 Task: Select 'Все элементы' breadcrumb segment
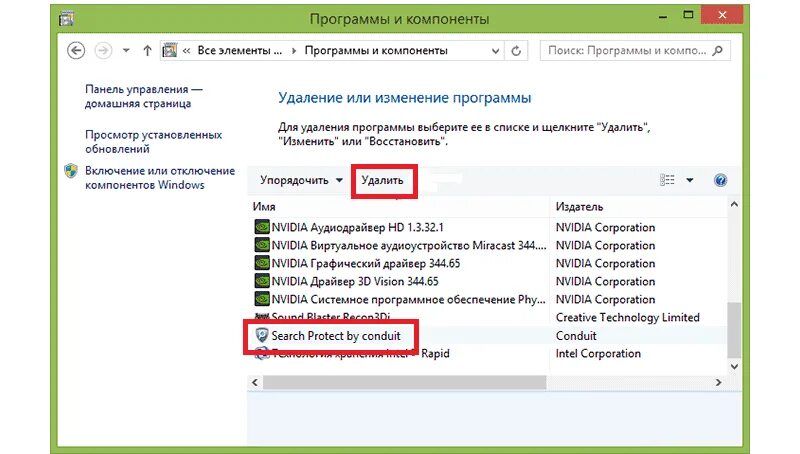[x=239, y=51]
